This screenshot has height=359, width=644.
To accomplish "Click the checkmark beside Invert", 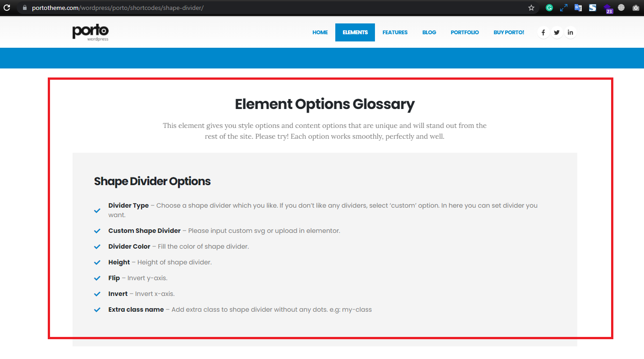I will coord(97,294).
